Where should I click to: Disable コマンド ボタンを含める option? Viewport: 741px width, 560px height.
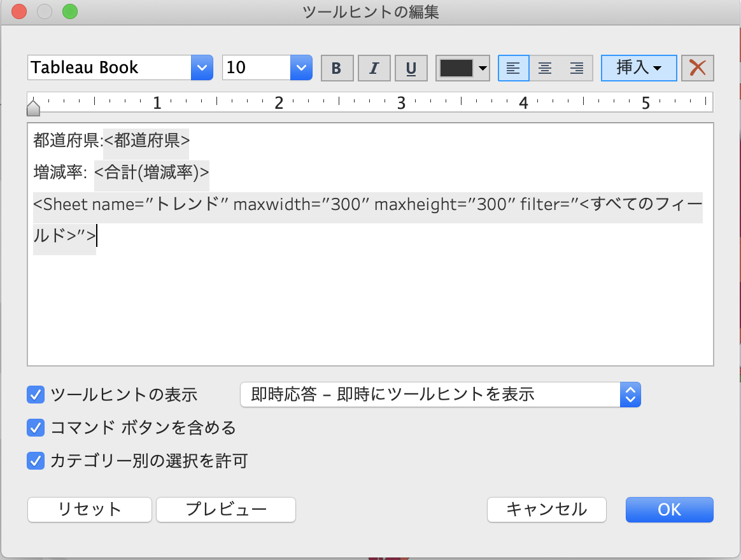[x=36, y=428]
